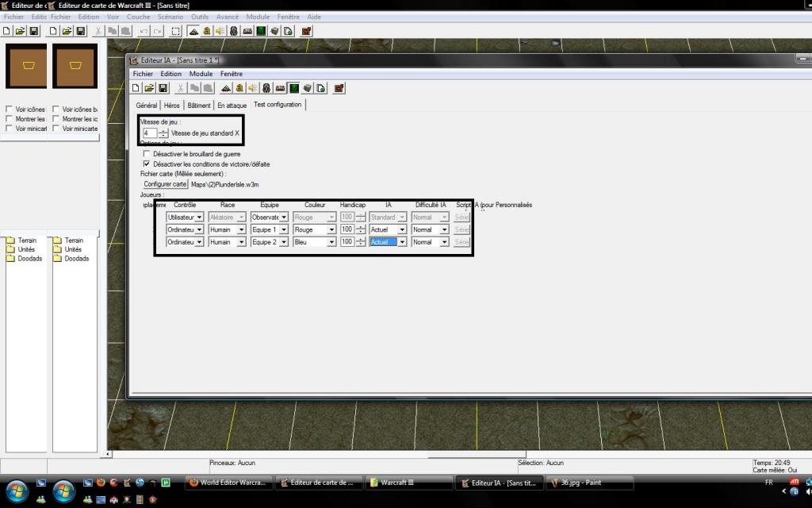This screenshot has height=508, width=812.
Task: Click the Test Map icon in map editor toolbar
Action: [x=306, y=31]
